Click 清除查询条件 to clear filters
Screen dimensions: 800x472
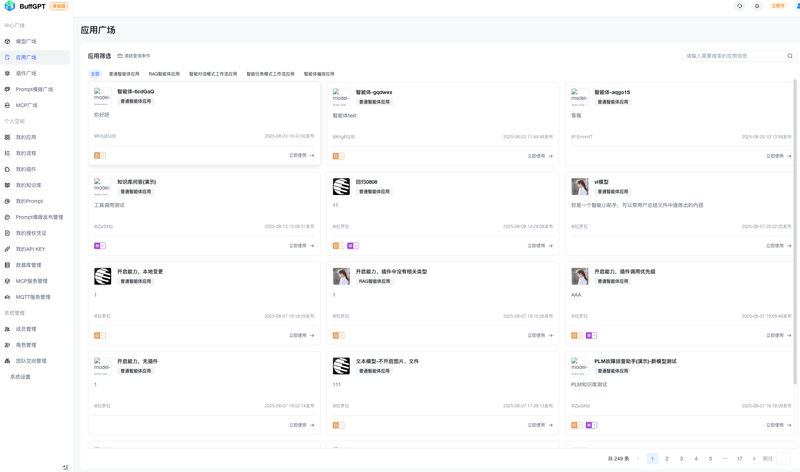point(134,56)
